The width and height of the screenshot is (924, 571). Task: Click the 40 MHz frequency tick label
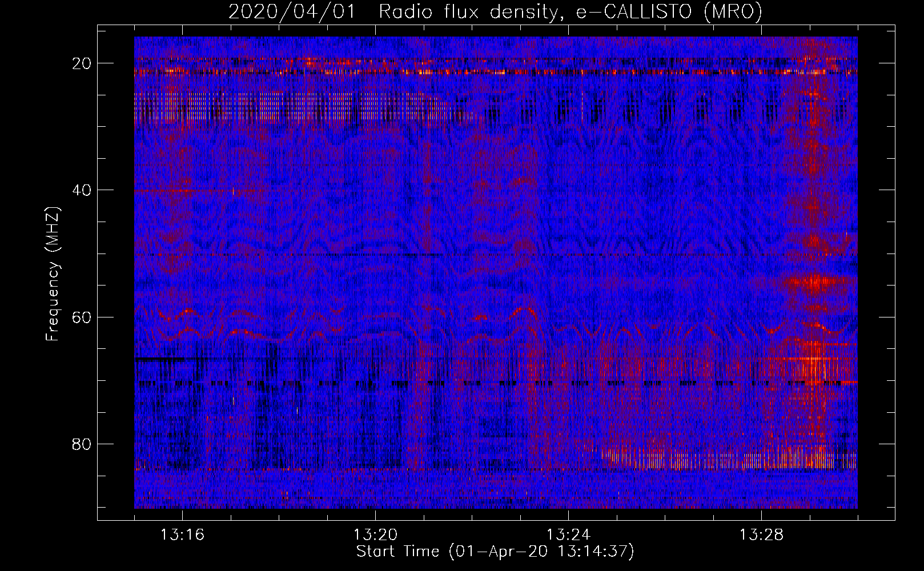[82, 190]
